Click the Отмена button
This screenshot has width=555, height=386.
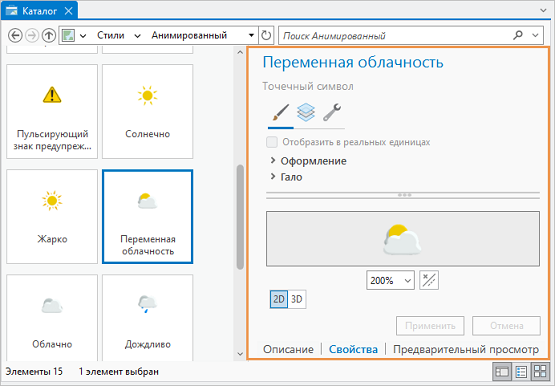pos(506,325)
